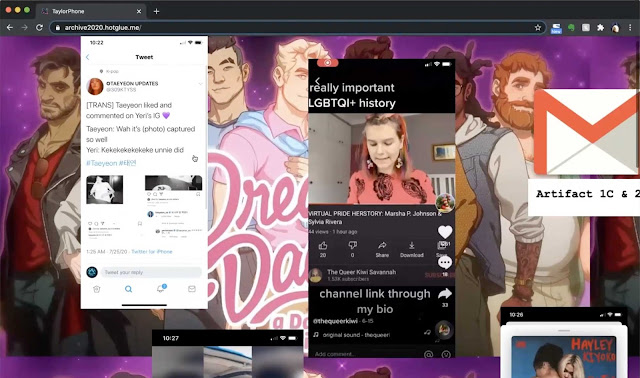Click the @thequeerkiwi username
This screenshot has width=640, height=378.
336,321
